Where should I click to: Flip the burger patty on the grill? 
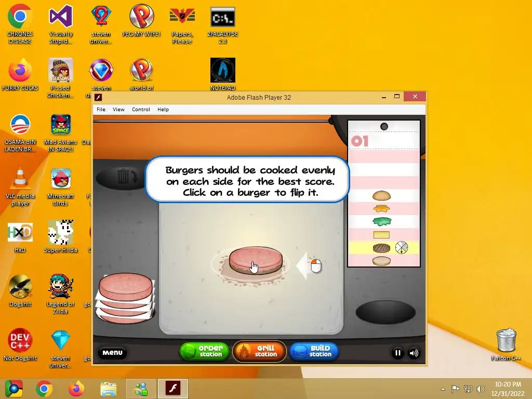point(256,260)
